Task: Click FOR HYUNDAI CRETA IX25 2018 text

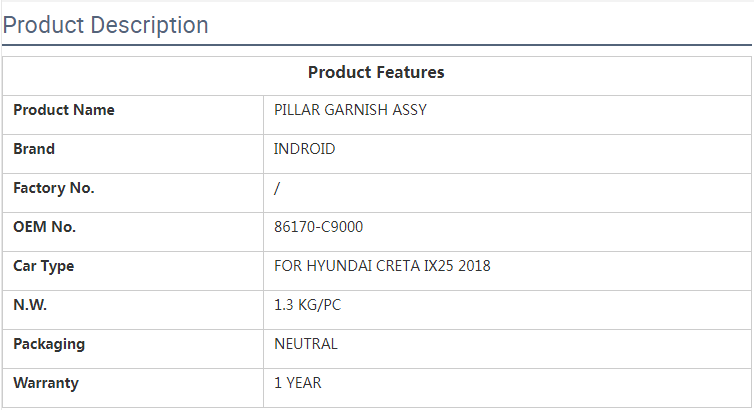Action: 382,266
